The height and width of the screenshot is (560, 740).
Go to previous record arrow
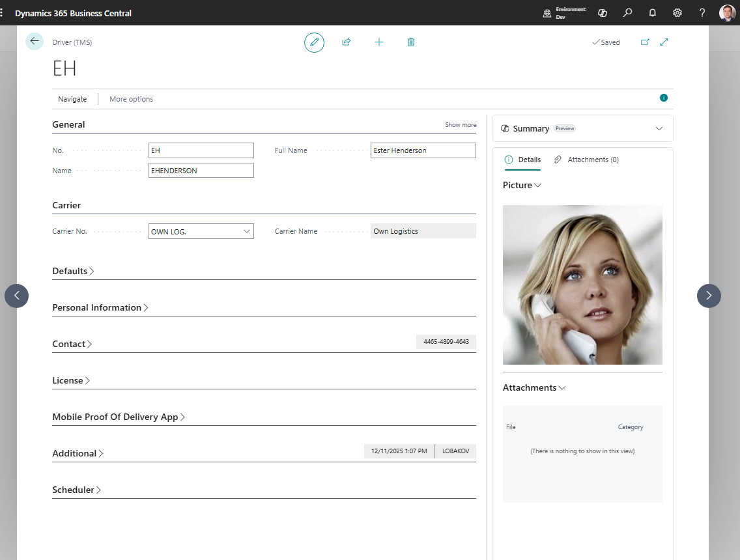tap(16, 296)
